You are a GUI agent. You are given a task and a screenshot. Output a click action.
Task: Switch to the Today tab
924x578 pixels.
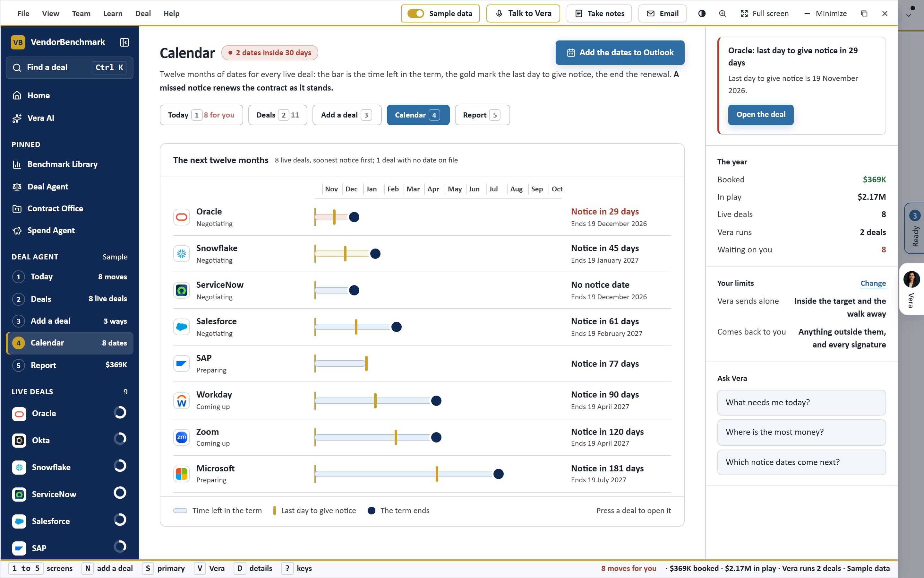[x=201, y=115]
